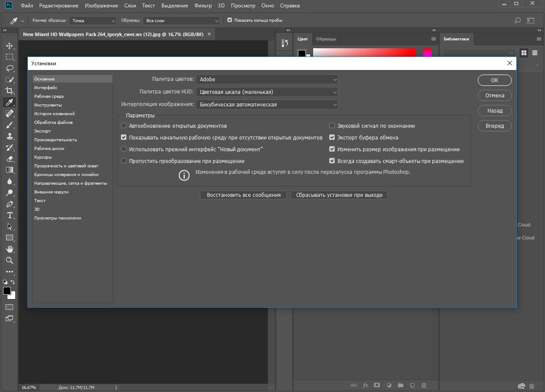The image size is (545, 392).
Task: Select the Eyedropper tool in left toolbar
Action: coord(9,102)
